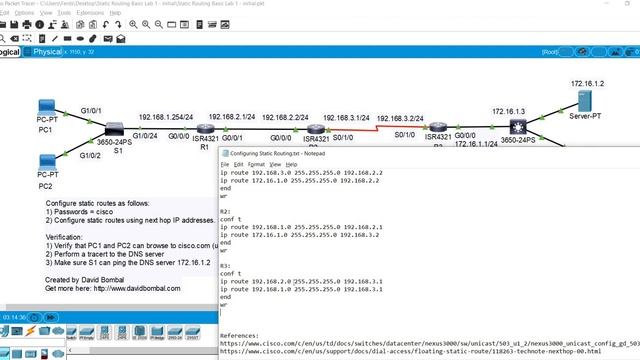The width and height of the screenshot is (640, 360).
Task: Select switch S1 3650-24PS on canvas
Action: click(114, 129)
